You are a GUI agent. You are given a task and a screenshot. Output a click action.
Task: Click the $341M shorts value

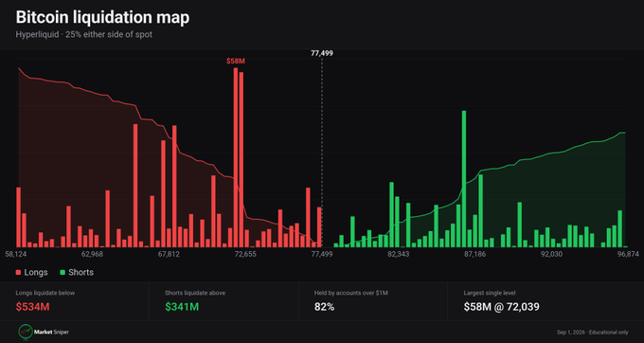(182, 306)
